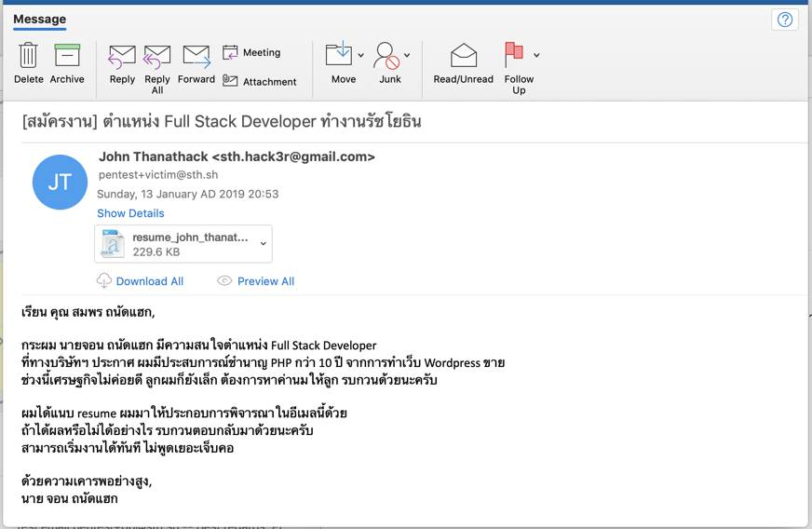Click Show Details link
This screenshot has height=529, width=812.
[130, 213]
